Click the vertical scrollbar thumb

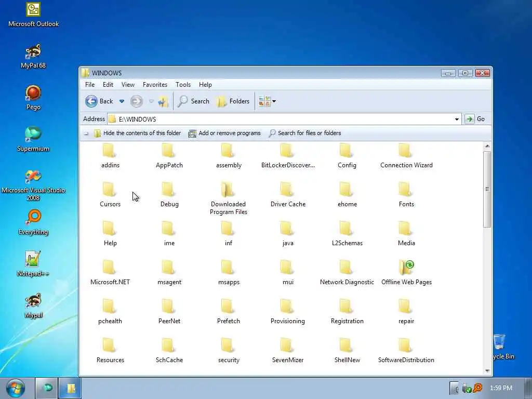pyautogui.click(x=487, y=189)
